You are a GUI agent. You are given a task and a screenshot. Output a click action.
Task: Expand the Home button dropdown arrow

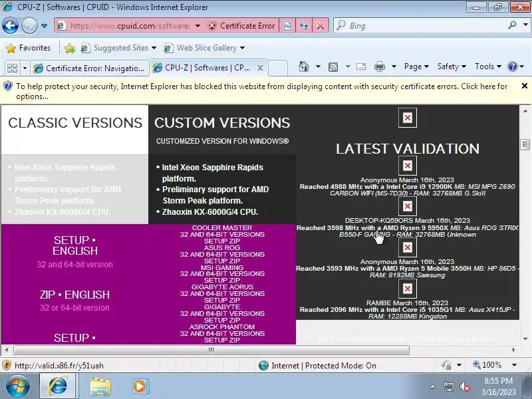pos(318,66)
